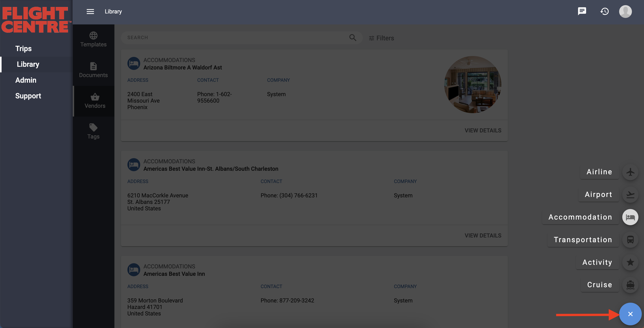Open the chat messages icon
The width and height of the screenshot is (644, 328).
[582, 11]
